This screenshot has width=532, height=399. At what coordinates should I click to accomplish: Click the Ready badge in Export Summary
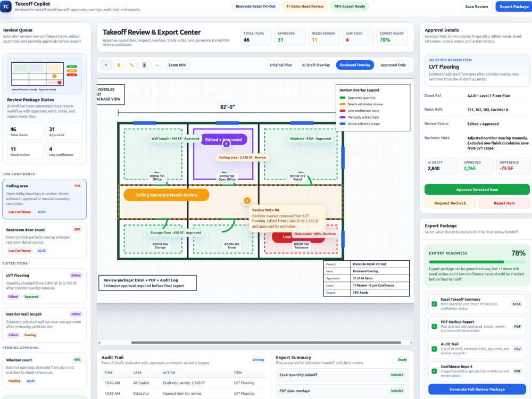tap(402, 360)
